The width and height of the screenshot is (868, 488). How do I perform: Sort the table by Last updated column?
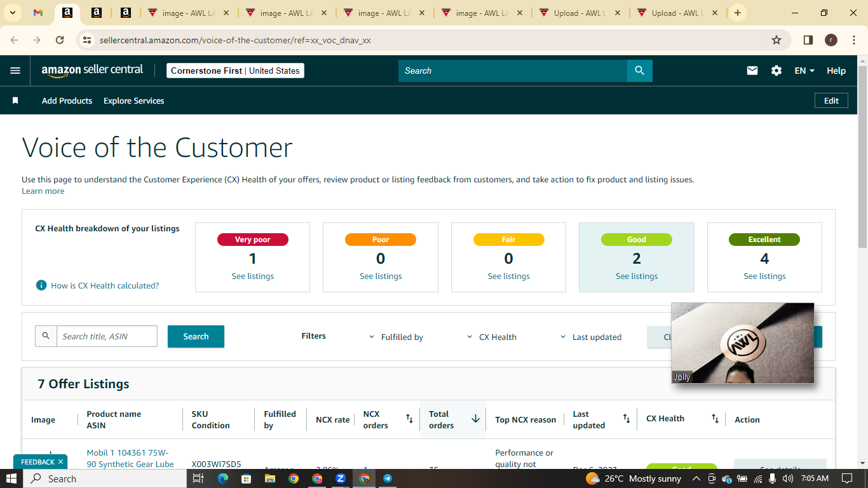click(627, 419)
